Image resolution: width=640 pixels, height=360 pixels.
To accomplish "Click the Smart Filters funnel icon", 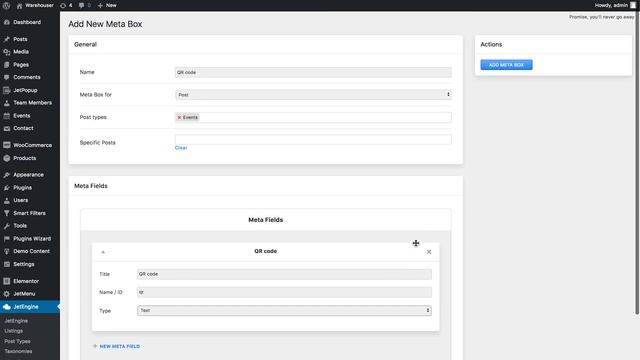I will pyautogui.click(x=7, y=213).
